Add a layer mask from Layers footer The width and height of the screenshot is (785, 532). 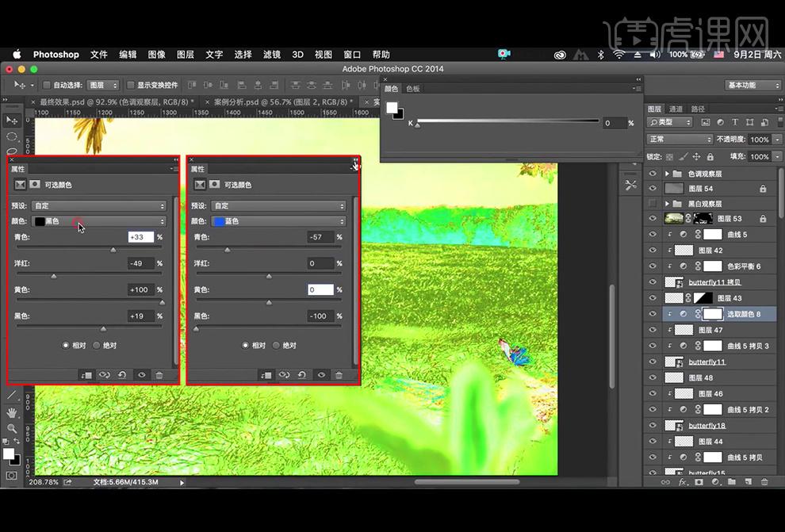click(x=699, y=482)
